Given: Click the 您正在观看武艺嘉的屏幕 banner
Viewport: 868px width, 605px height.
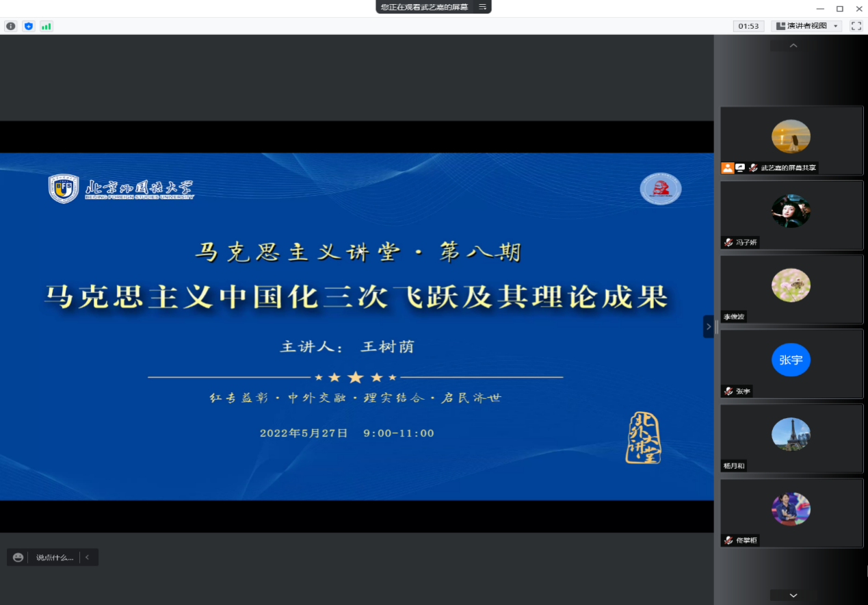Looking at the screenshot, I should [424, 7].
